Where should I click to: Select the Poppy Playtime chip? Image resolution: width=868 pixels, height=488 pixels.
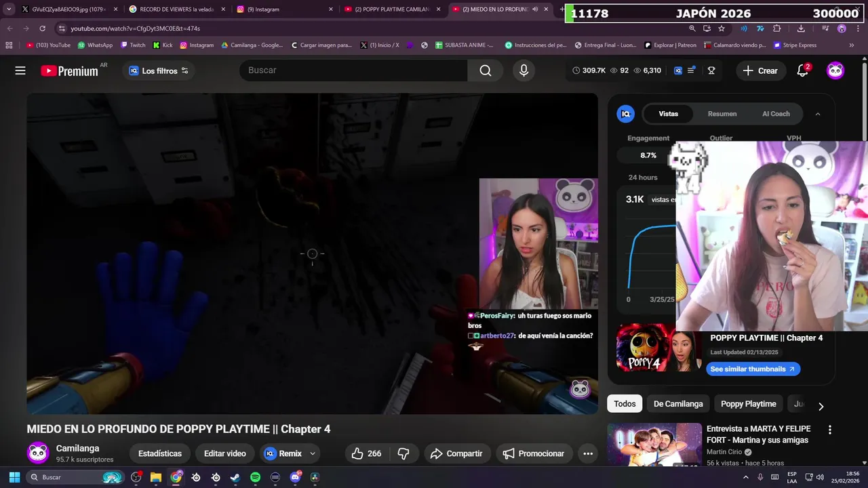click(748, 404)
